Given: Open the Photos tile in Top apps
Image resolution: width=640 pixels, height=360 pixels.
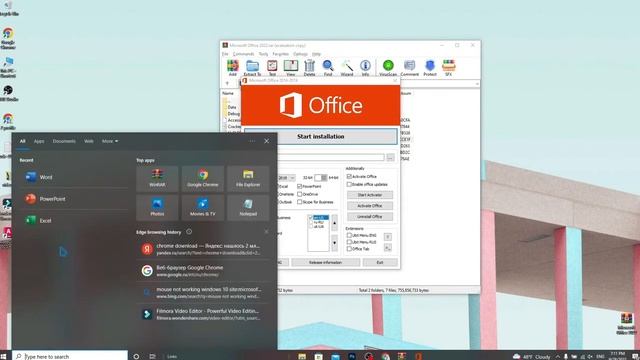Looking at the screenshot, I should tap(157, 207).
